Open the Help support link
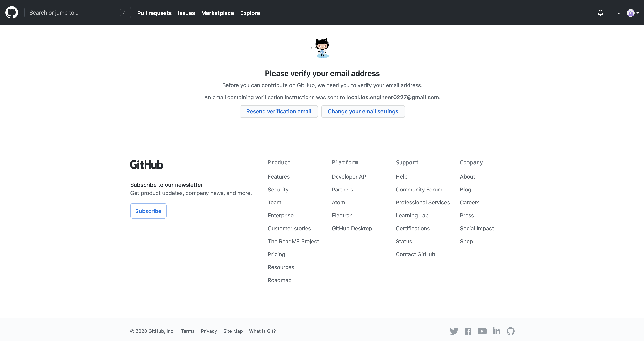The width and height of the screenshot is (644, 341). tap(401, 177)
